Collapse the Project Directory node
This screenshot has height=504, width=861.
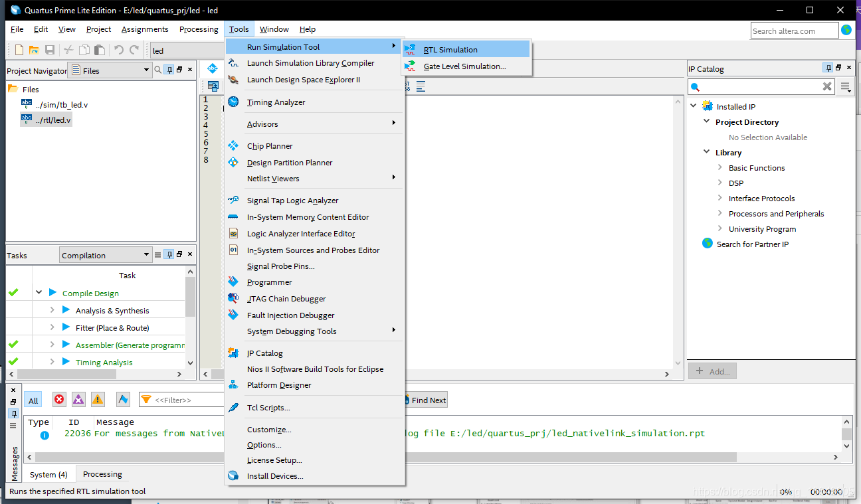[x=707, y=122]
